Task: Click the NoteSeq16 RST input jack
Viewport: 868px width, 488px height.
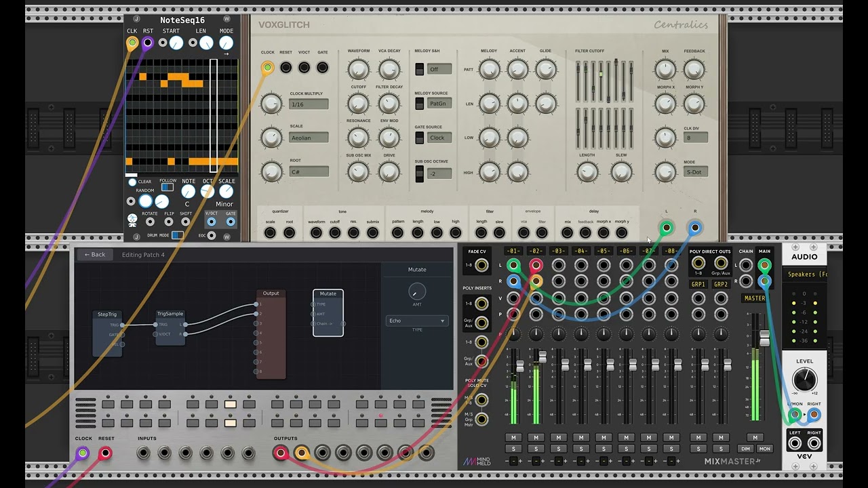Action: 147,43
